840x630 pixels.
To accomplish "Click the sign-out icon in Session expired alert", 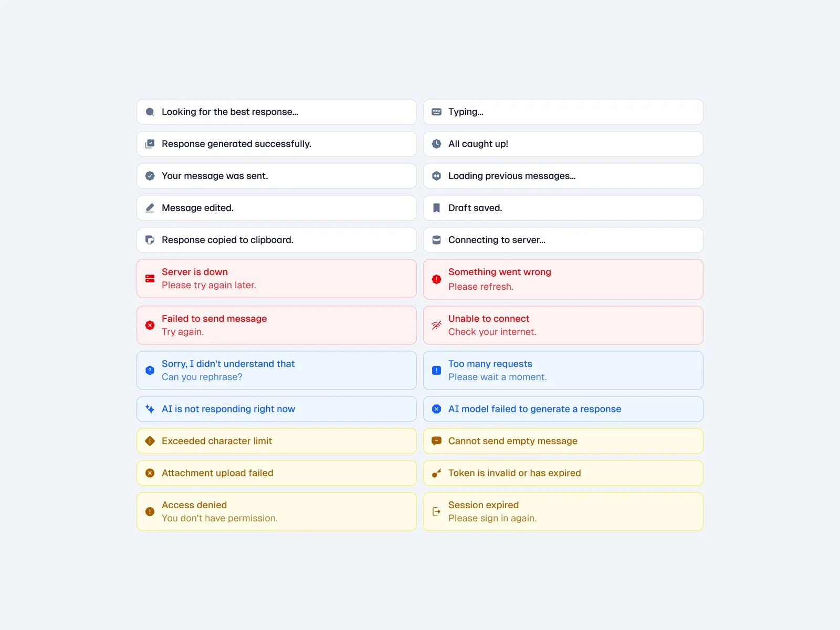I will click(x=436, y=511).
